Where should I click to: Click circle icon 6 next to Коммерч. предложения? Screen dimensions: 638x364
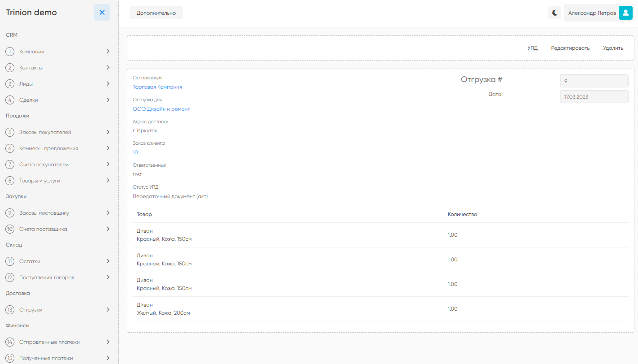[10, 148]
